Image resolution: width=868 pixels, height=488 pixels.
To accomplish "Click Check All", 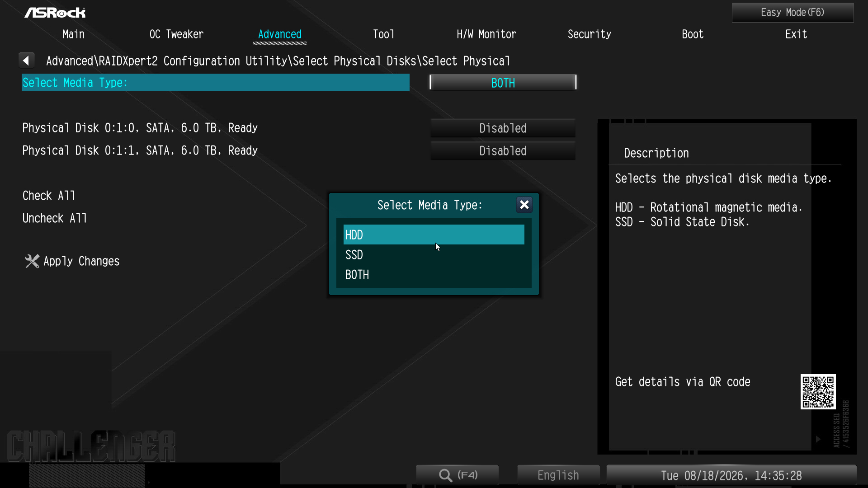I will point(49,196).
